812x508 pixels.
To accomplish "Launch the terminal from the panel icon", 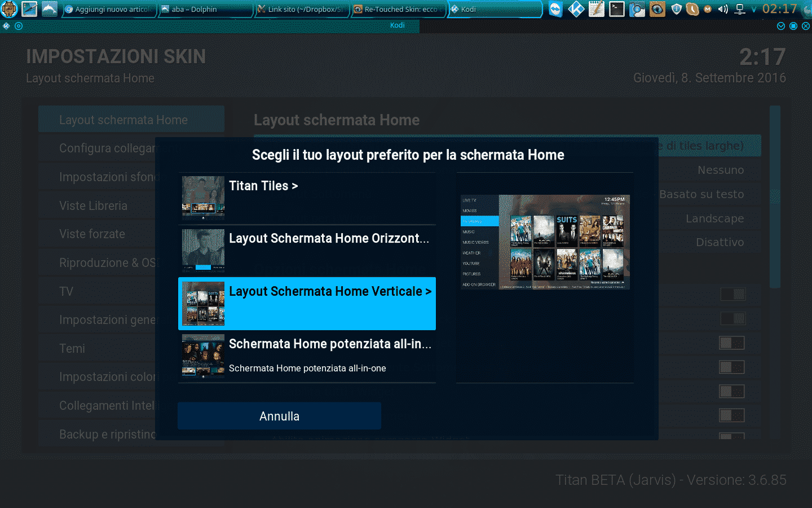I will (x=616, y=9).
